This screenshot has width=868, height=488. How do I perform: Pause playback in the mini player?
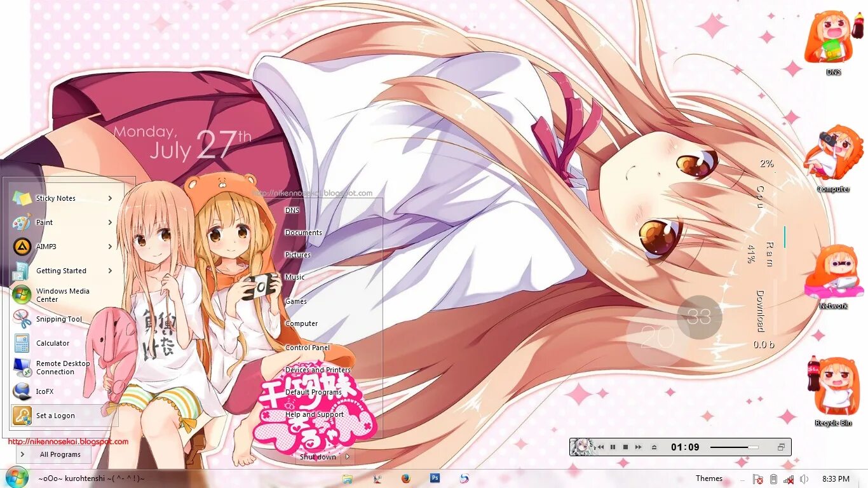(613, 447)
